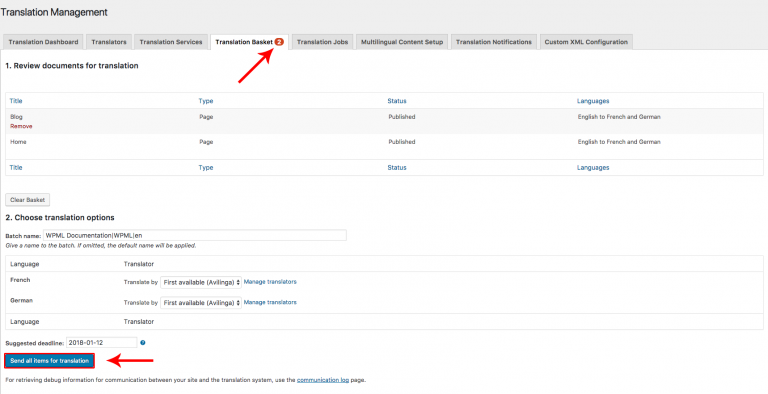Open the communication log page link

coord(323,380)
